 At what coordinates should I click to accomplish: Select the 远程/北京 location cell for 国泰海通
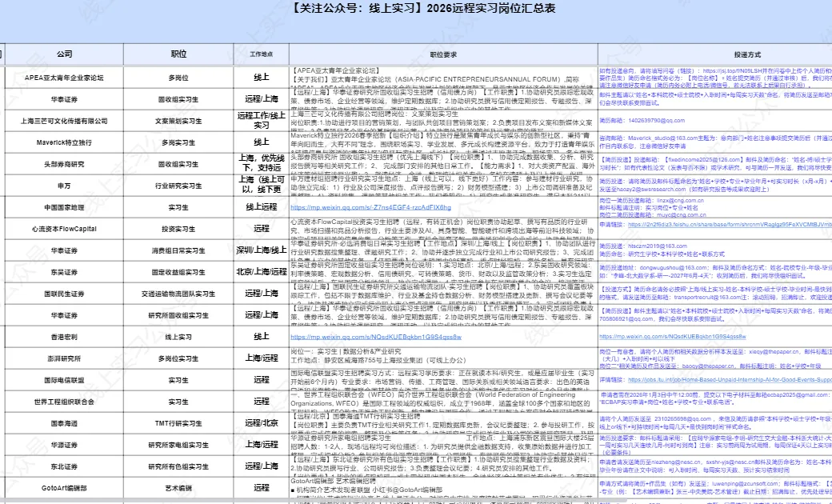coord(259,424)
